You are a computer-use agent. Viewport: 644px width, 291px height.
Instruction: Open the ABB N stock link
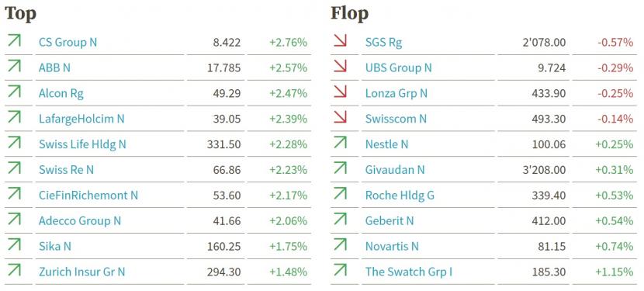coord(54,68)
